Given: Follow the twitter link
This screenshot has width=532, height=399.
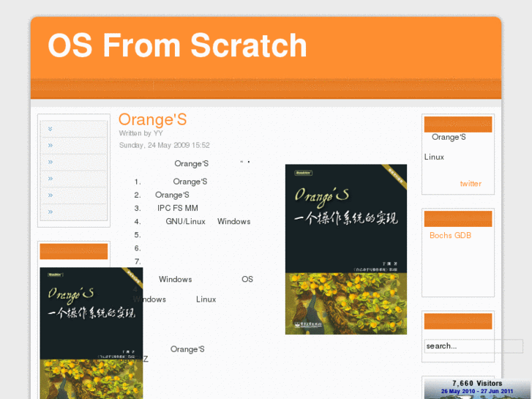Looking at the screenshot, I should (x=471, y=184).
